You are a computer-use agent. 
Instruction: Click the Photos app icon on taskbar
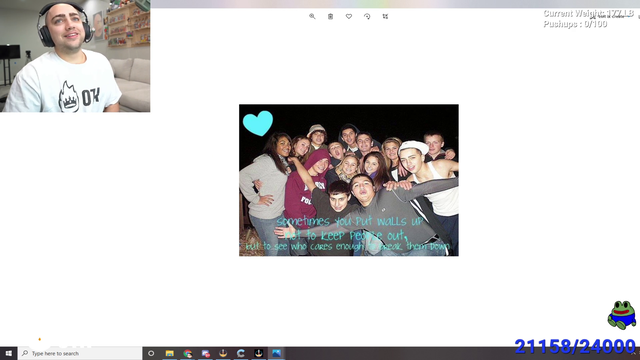point(277,353)
